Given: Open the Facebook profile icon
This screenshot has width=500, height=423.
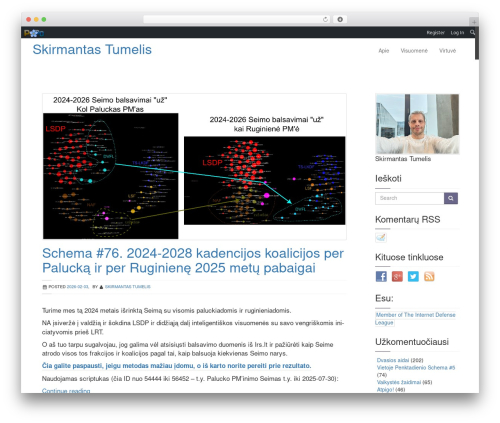Looking at the screenshot, I should (x=381, y=276).
